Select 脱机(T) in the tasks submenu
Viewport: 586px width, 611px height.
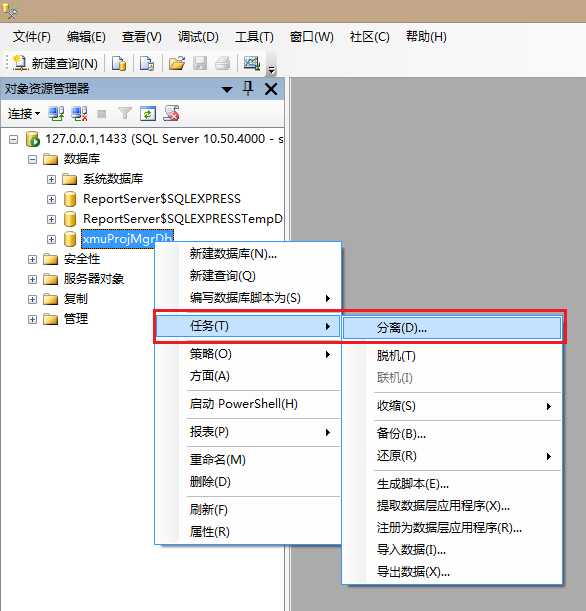452,356
